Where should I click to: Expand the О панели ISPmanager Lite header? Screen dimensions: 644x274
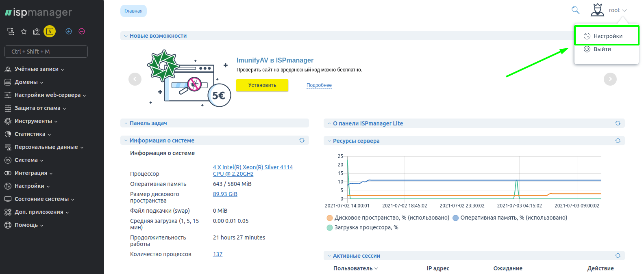coord(329,123)
